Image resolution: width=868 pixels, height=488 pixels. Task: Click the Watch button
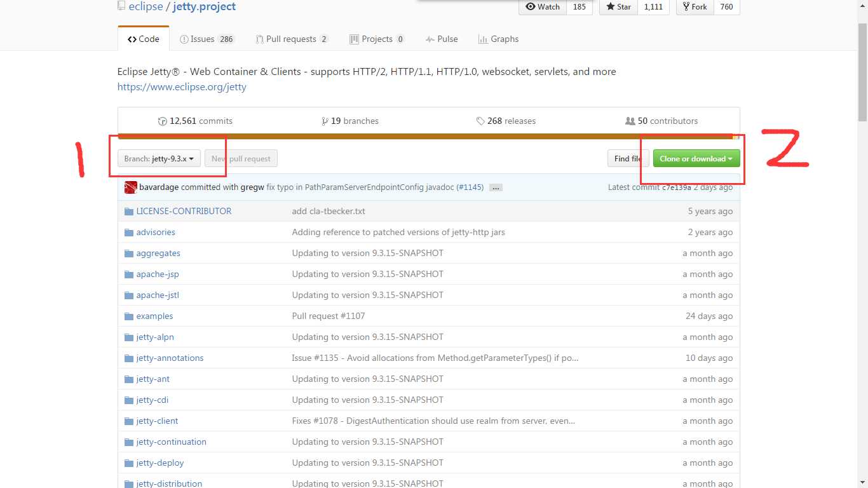tap(543, 7)
